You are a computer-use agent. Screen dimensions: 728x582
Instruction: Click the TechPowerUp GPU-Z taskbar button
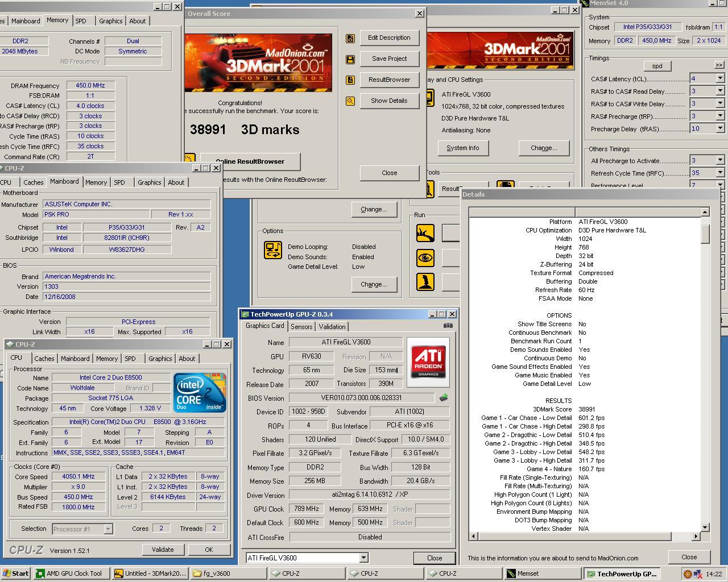point(622,573)
